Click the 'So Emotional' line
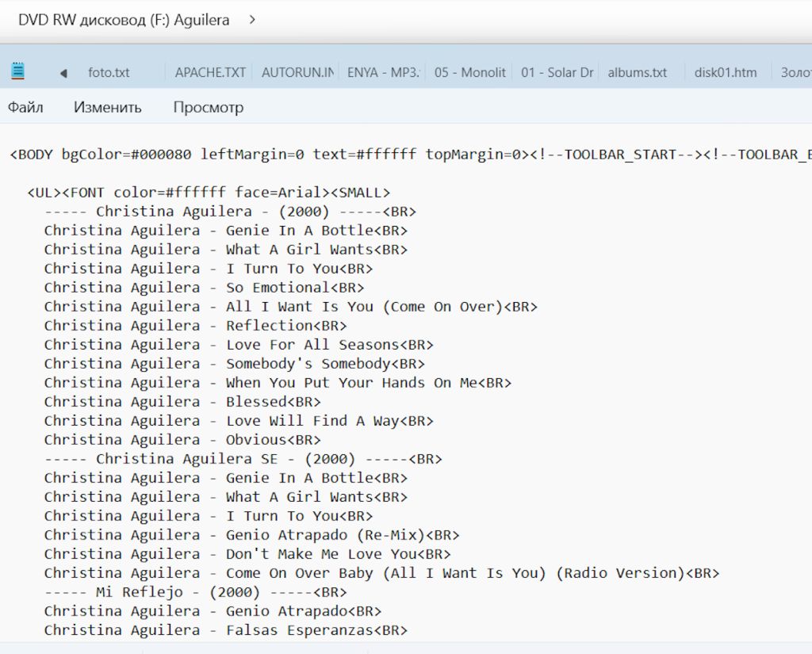The height and width of the screenshot is (654, 812). (204, 288)
